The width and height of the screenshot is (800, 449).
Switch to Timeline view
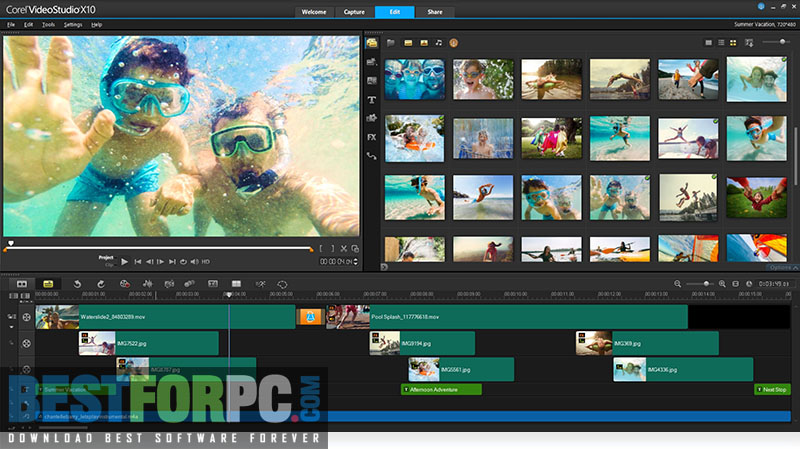click(x=48, y=284)
